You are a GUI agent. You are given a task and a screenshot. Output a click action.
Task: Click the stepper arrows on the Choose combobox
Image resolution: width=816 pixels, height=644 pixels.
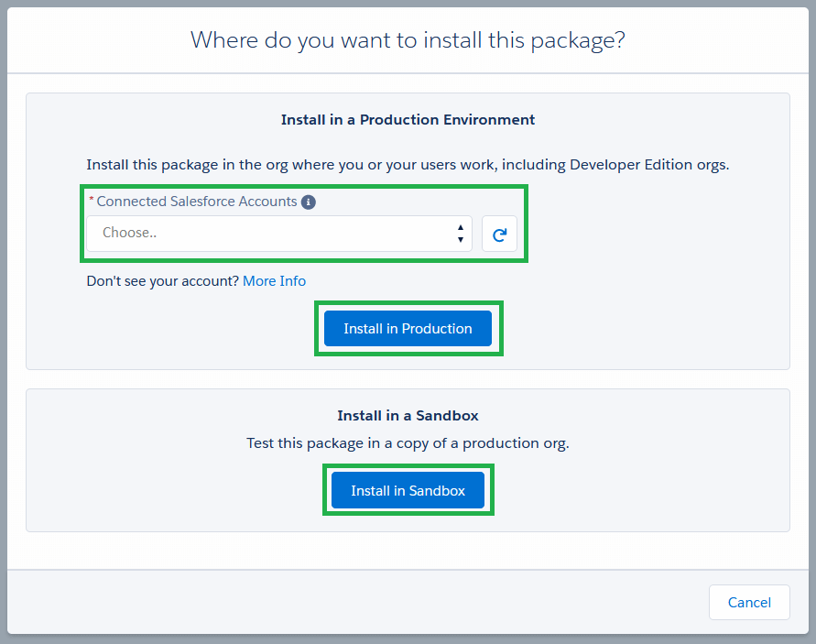pyautogui.click(x=461, y=234)
